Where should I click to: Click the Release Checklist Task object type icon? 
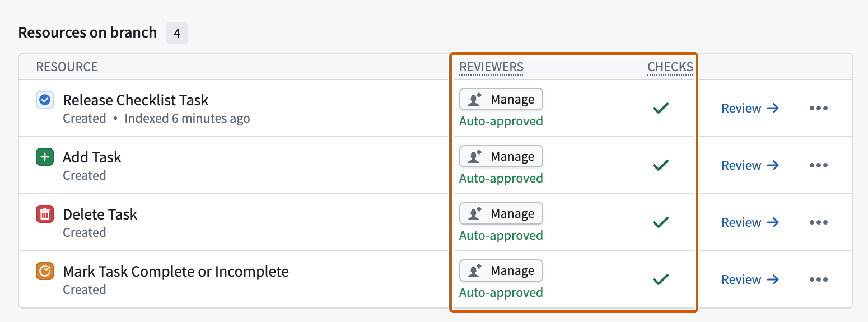(44, 100)
